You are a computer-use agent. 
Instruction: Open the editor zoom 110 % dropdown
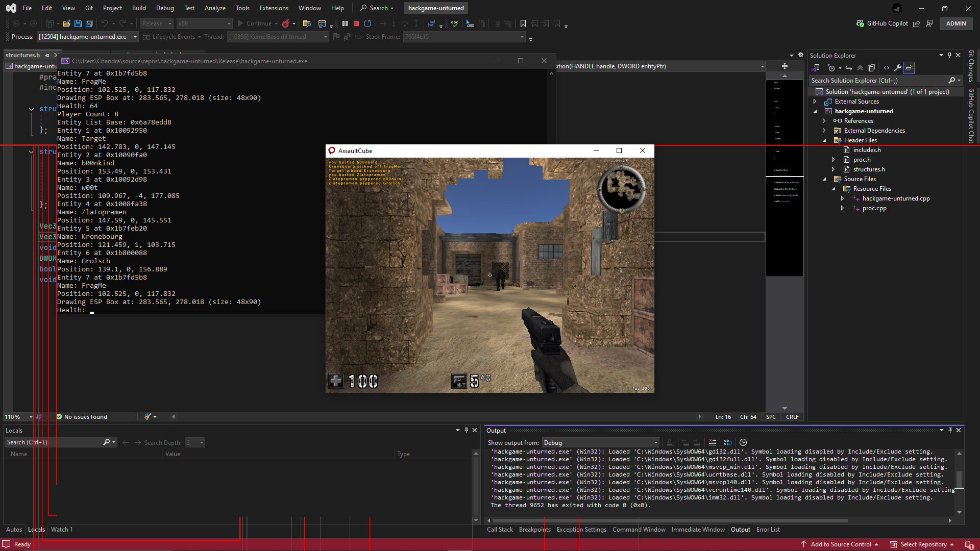18,417
